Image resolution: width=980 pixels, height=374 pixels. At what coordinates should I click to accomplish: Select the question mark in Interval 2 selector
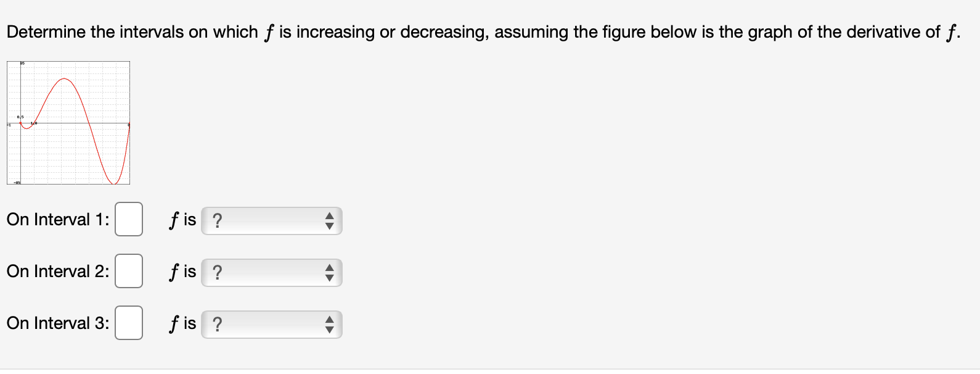click(x=219, y=272)
